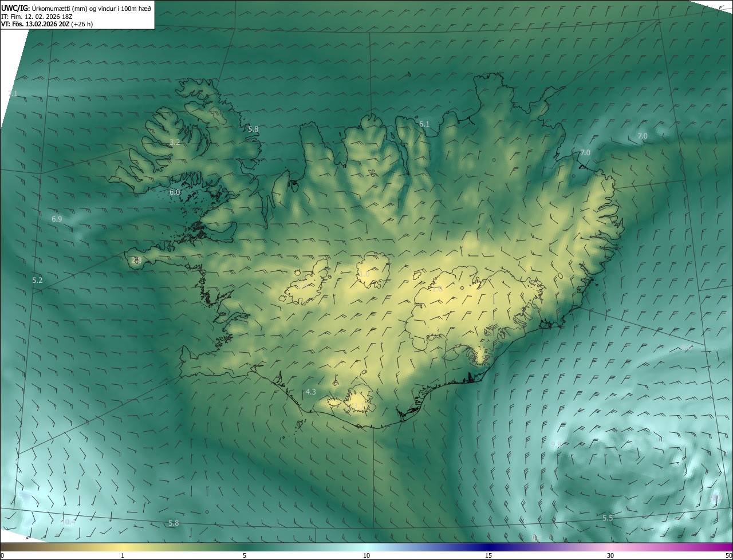Click the 5 tick label on the colorbar
Image resolution: width=733 pixels, height=560 pixels.
click(x=245, y=555)
